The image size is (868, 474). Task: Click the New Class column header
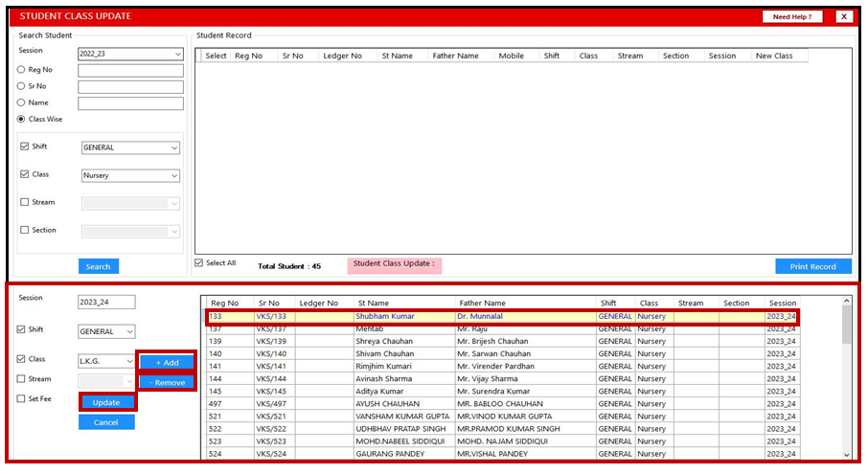click(774, 56)
